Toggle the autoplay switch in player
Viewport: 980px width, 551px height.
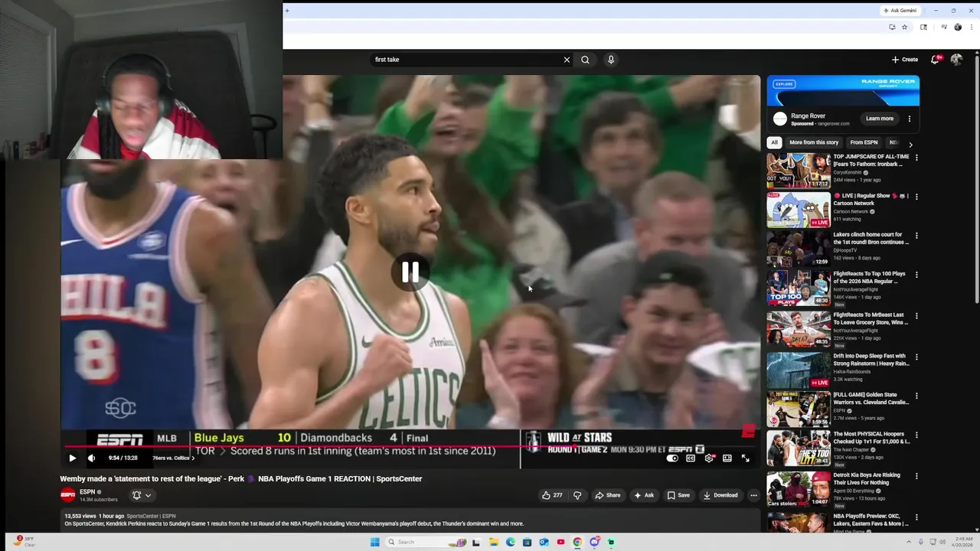click(672, 458)
